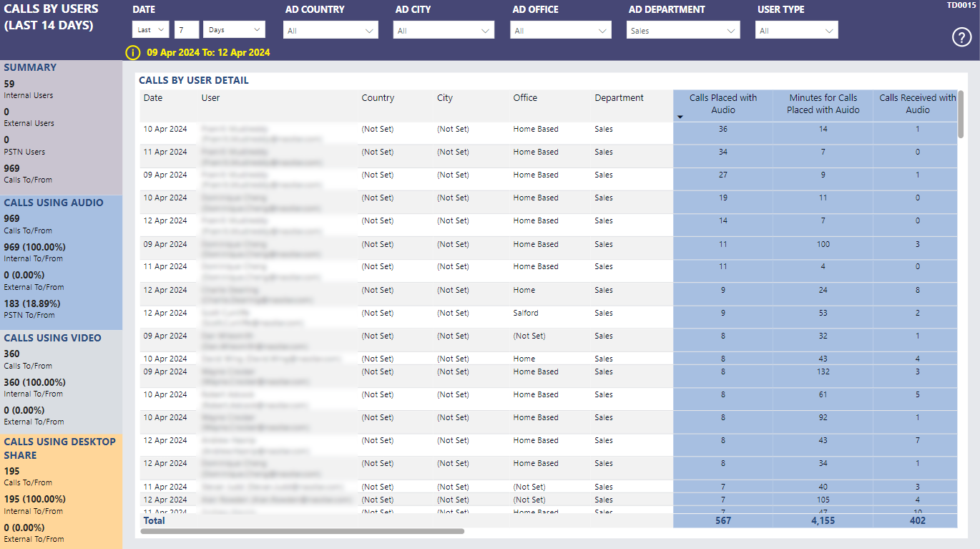This screenshot has height=549, width=980.
Task: Click the table's vertical scrollbar thumb
Action: coord(961,115)
